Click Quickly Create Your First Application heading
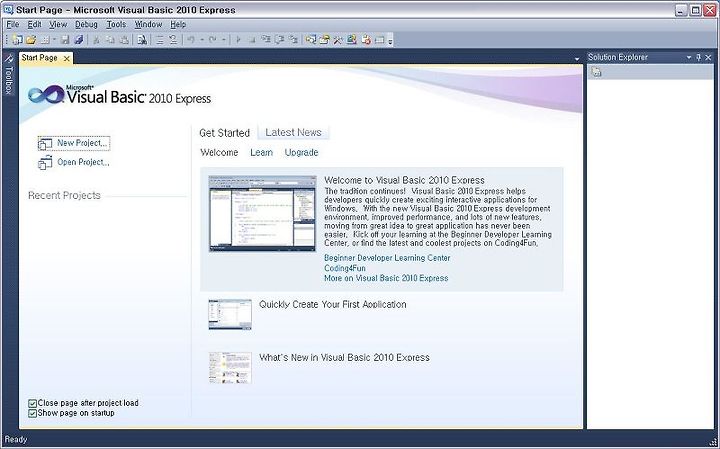 (332, 304)
